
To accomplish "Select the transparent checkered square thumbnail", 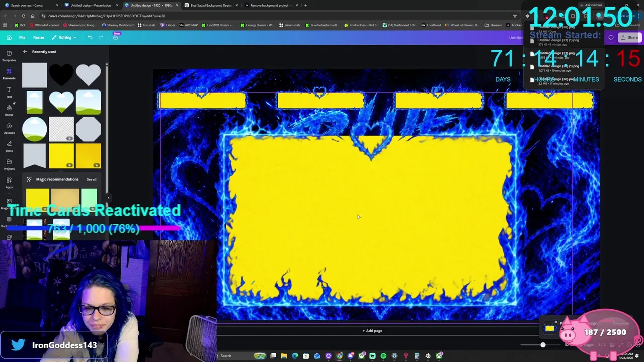I will point(61,129).
